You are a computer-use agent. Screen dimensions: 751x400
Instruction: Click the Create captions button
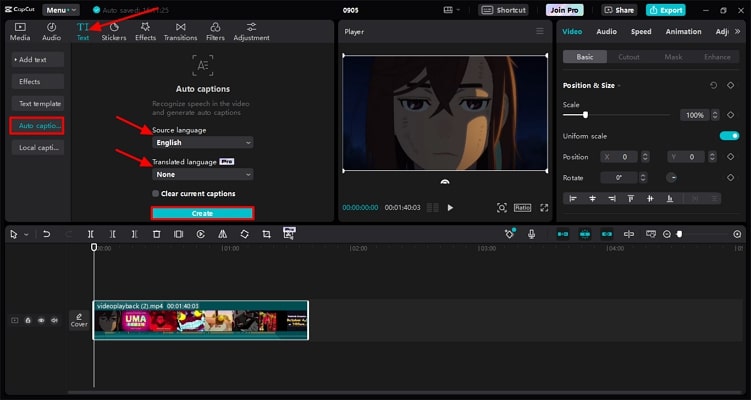pos(202,213)
